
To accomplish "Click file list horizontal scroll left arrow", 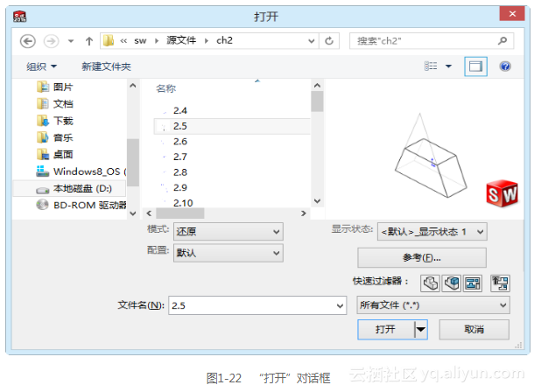I will [x=149, y=213].
